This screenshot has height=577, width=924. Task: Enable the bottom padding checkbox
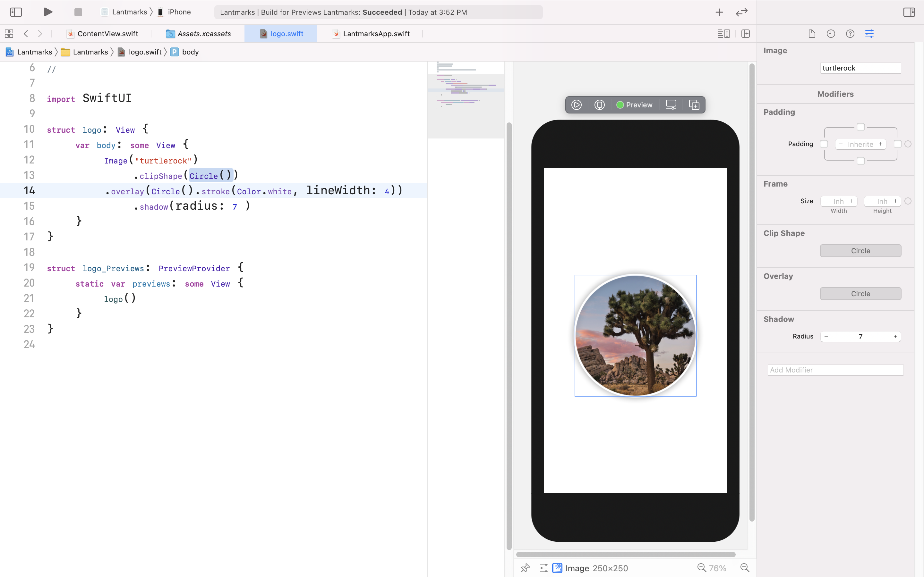click(x=860, y=161)
